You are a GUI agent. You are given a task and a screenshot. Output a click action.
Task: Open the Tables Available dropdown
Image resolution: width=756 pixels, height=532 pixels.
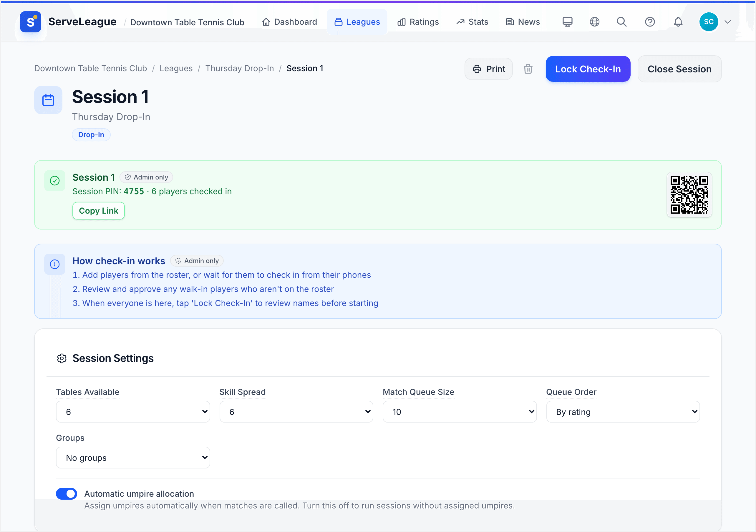[133, 412]
